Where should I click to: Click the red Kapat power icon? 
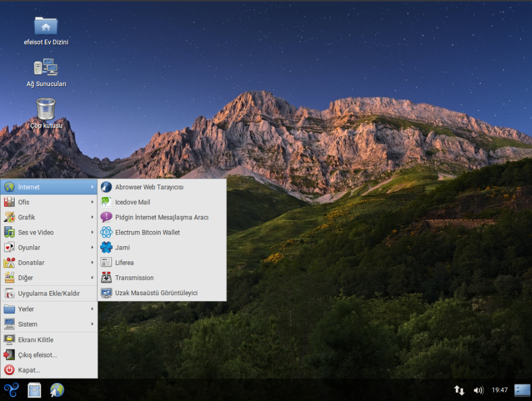click(9, 370)
